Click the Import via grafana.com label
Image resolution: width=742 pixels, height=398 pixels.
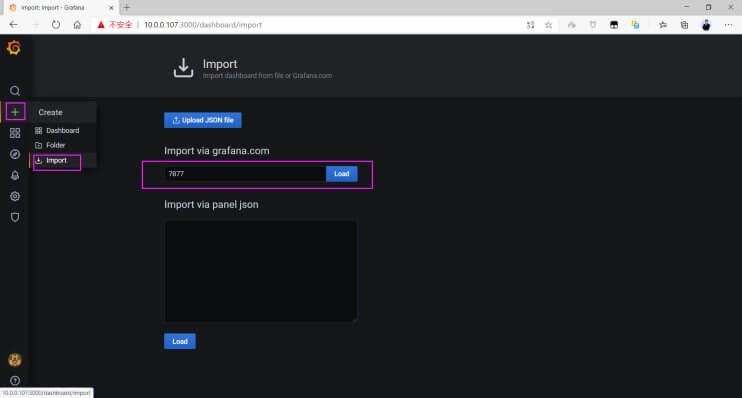(x=217, y=151)
